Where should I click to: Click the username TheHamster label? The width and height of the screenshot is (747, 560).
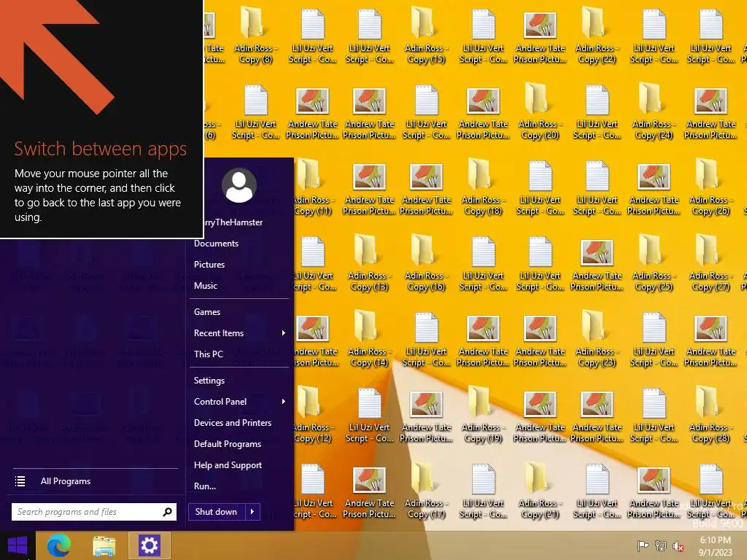click(x=233, y=222)
